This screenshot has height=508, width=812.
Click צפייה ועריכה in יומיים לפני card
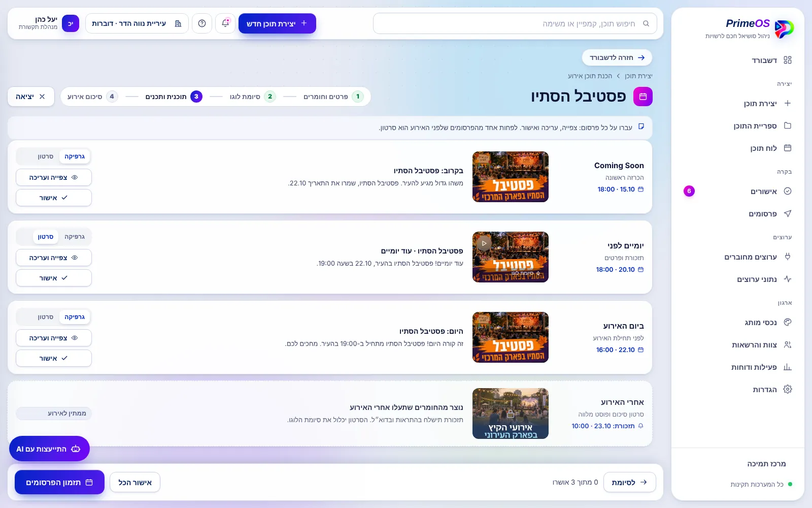pos(54,258)
